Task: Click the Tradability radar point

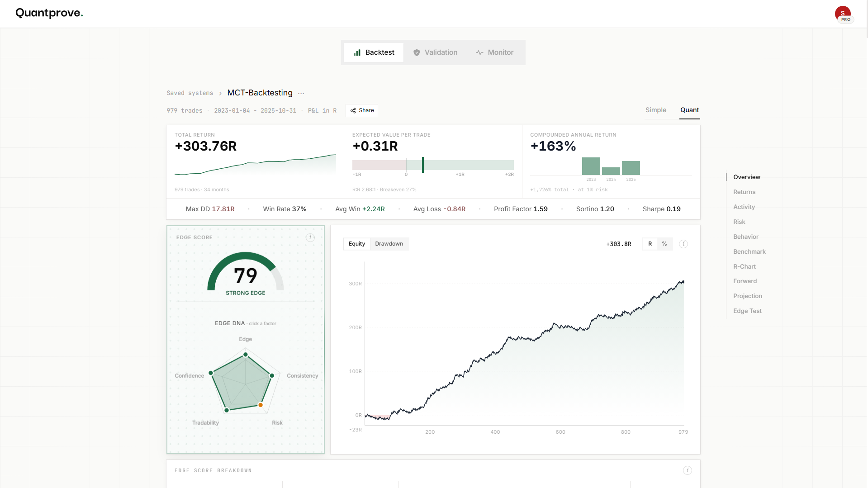Action: [227, 410]
